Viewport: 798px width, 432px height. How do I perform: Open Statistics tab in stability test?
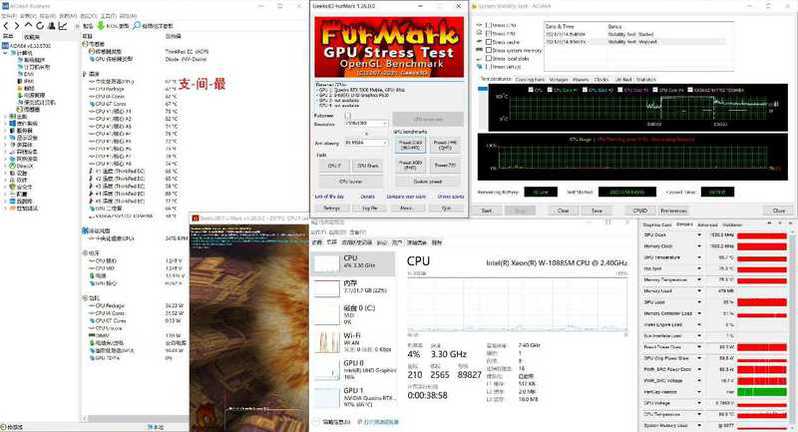[x=646, y=79]
